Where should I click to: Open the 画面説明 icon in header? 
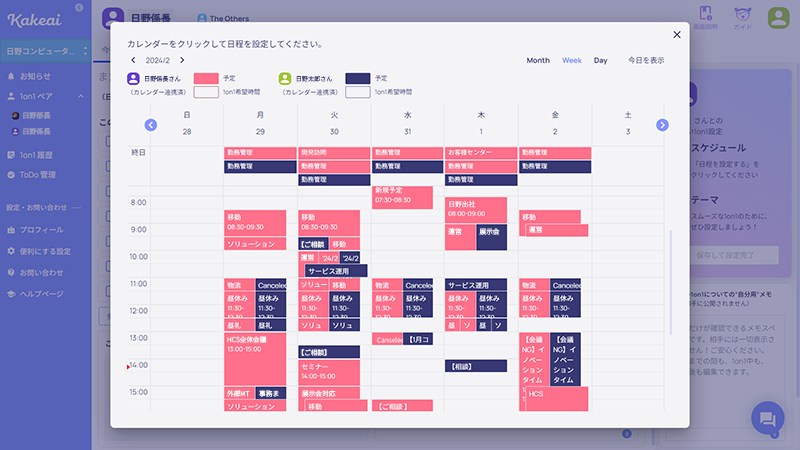(x=705, y=18)
